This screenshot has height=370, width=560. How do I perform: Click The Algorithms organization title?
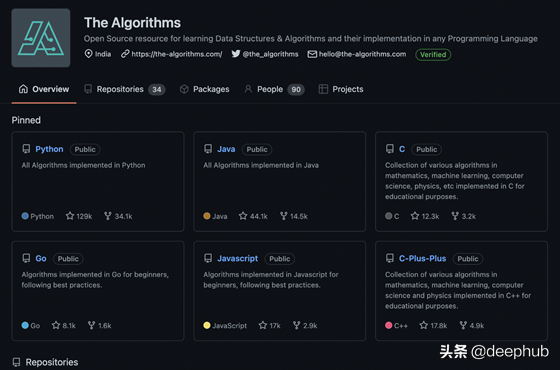tap(132, 22)
